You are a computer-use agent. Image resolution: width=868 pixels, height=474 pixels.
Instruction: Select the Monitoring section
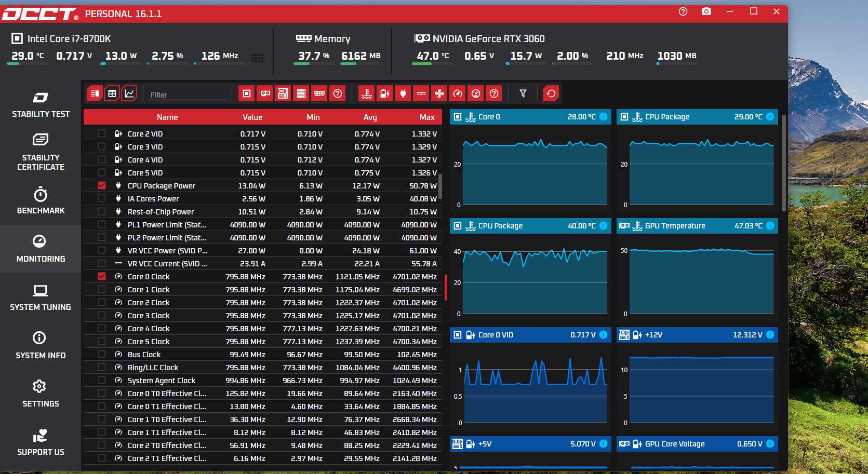tap(41, 249)
